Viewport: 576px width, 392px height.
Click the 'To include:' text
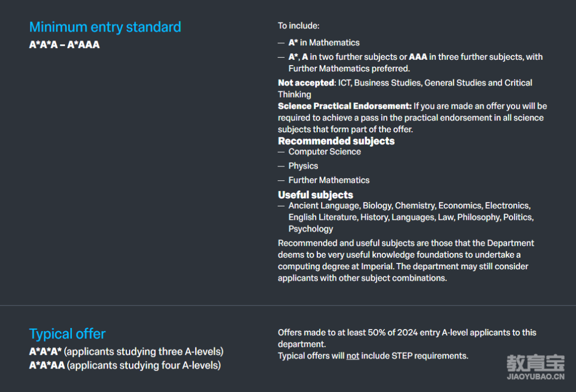(x=299, y=26)
